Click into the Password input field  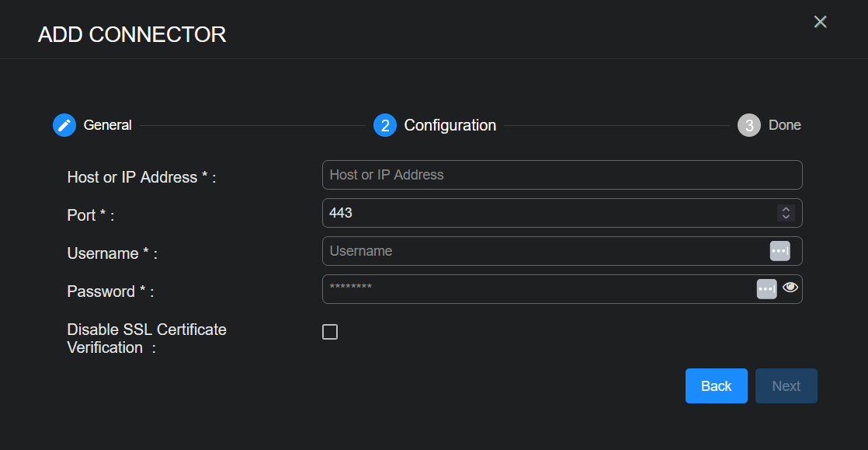536,289
